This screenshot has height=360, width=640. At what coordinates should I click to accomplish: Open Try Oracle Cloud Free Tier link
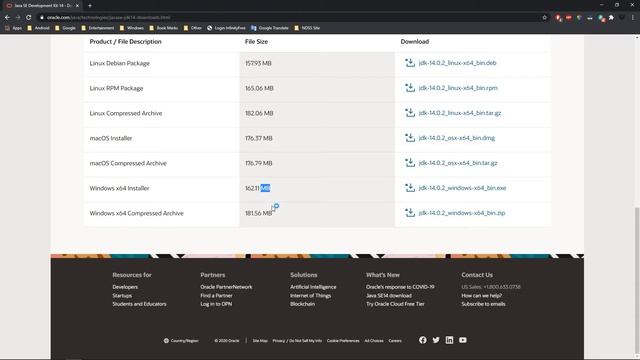coord(395,304)
